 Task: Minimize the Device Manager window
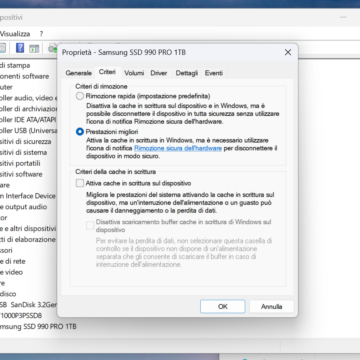click(343, 17)
